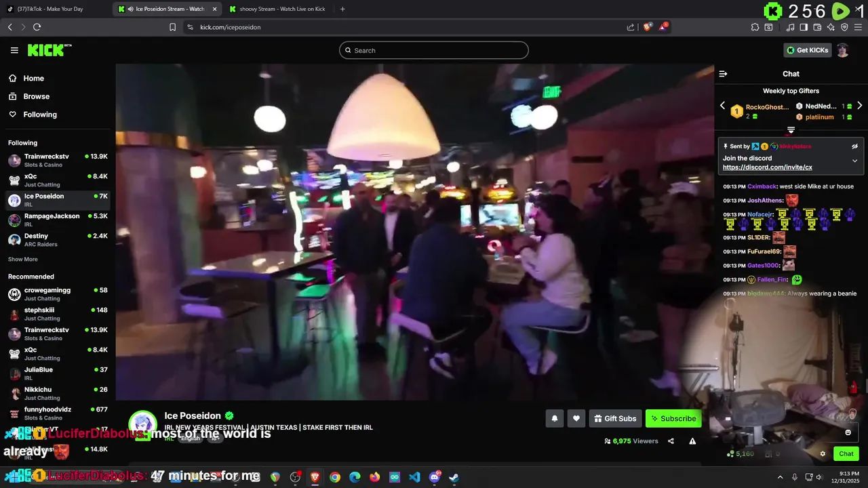Click the Gift Subs button
Viewport: 868px width, 488px height.
pos(615,419)
